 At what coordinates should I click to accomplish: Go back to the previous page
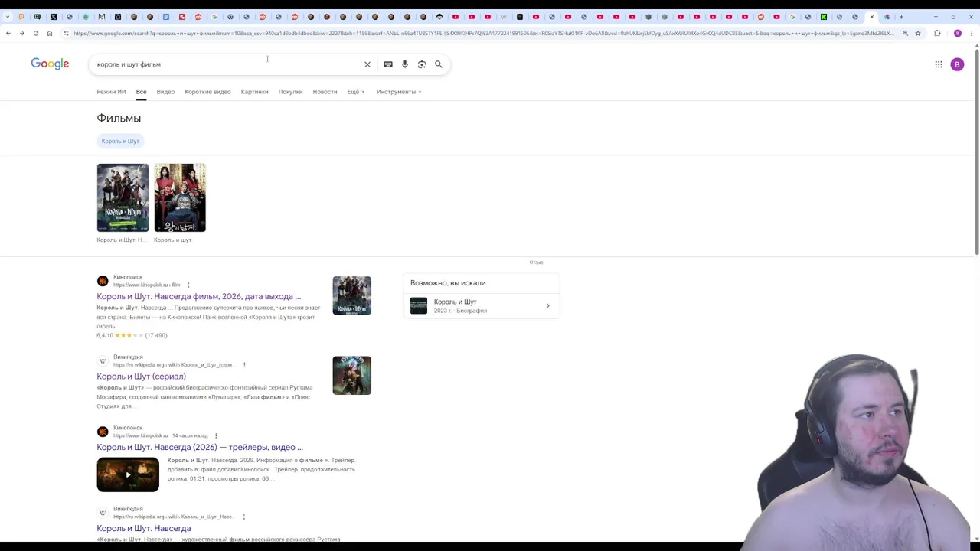click(8, 33)
